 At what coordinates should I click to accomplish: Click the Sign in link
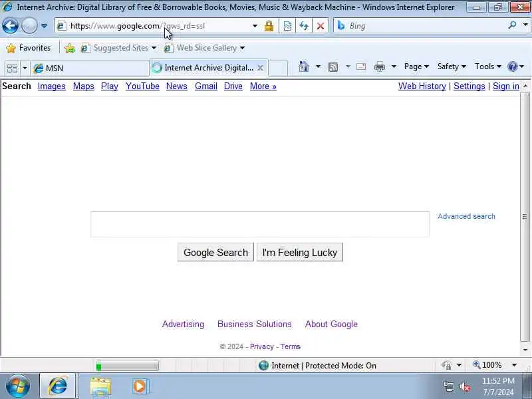coord(506,86)
